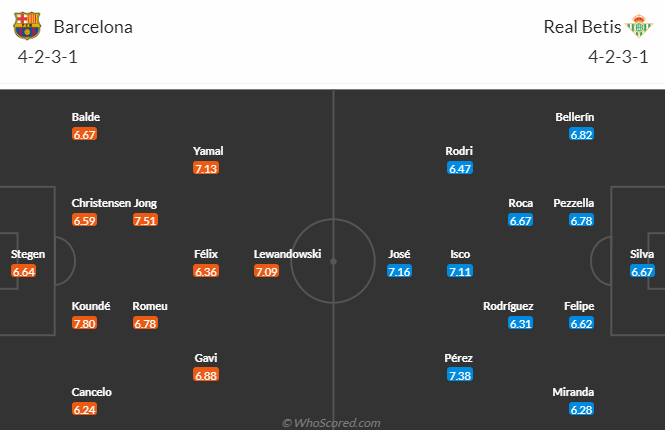Screen dimensions: 665x430
Task: Open Jong's 7.51 rating badge
Action: (145, 220)
